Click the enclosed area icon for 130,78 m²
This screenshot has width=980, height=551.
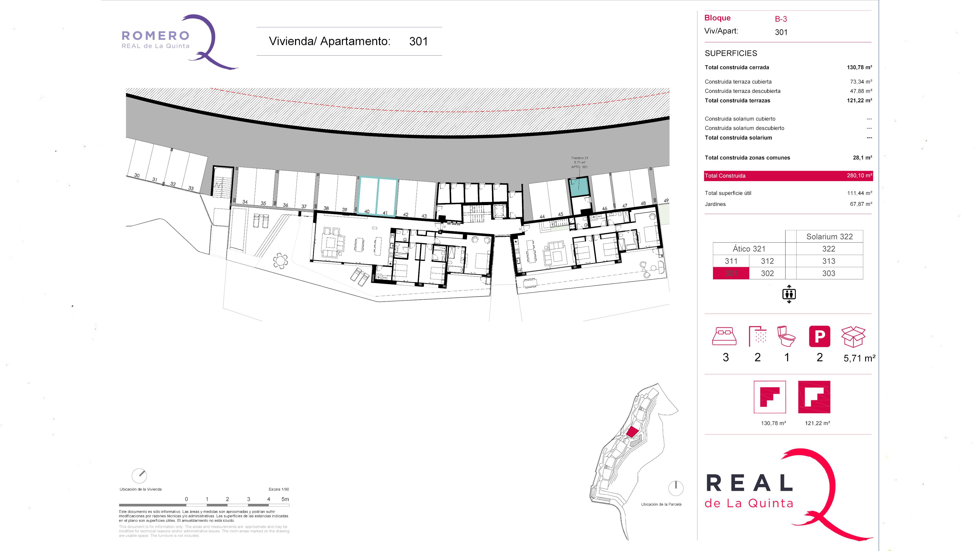(x=770, y=397)
